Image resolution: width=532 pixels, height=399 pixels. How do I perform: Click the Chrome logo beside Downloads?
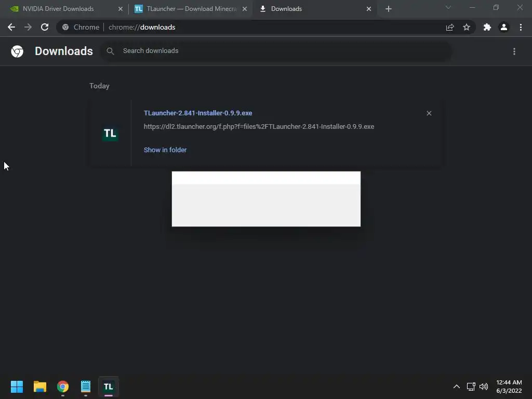17,51
